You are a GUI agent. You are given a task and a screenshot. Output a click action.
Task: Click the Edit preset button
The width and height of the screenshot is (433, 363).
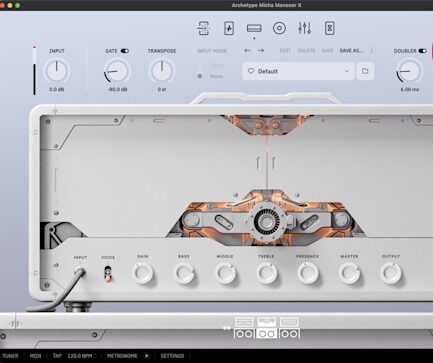tap(285, 51)
